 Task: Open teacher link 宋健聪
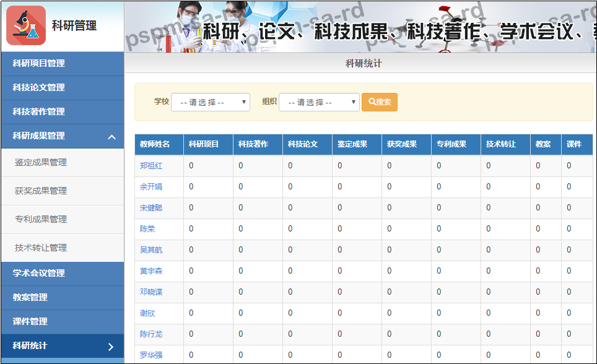(x=151, y=208)
